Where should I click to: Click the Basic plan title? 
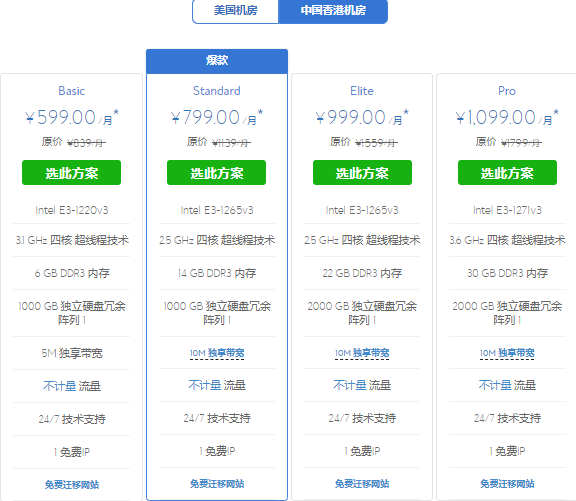click(x=72, y=91)
